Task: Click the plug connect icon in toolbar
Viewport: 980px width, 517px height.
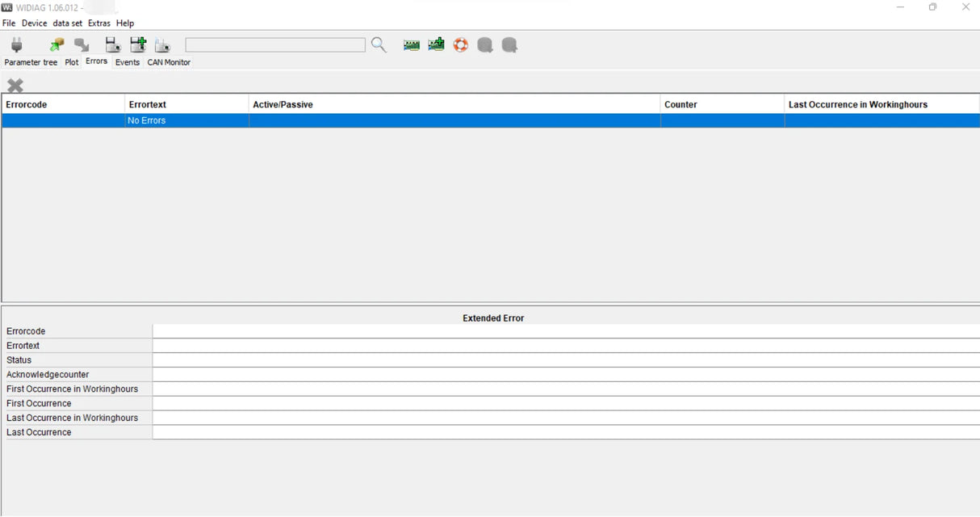Action: pyautogui.click(x=16, y=45)
